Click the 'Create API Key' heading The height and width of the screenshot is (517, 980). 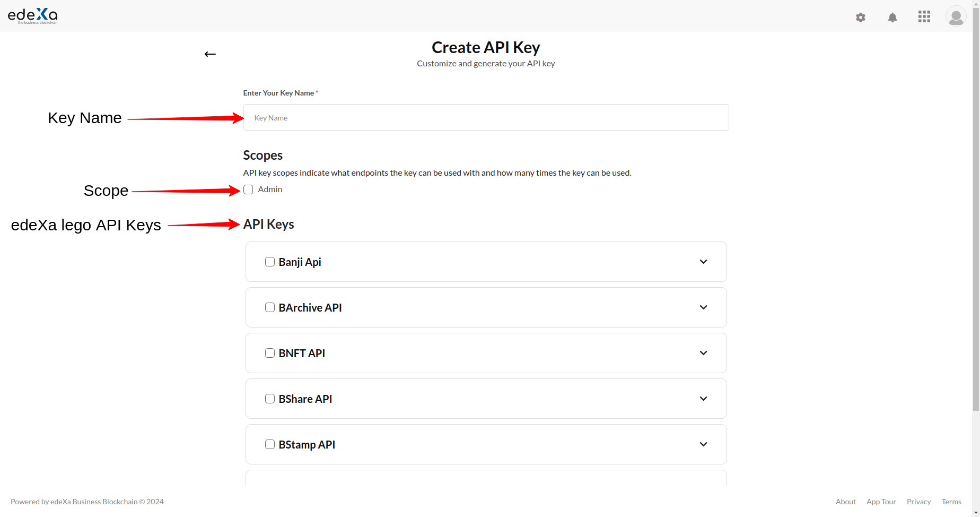tap(486, 48)
